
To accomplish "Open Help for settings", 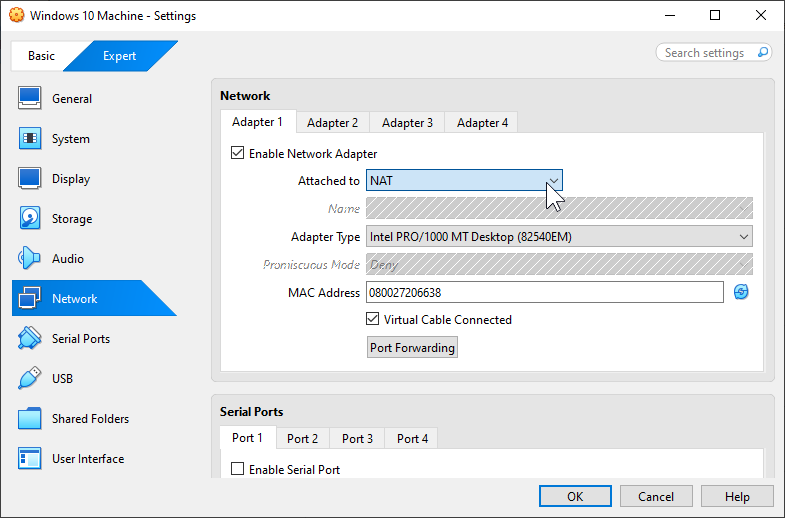I will coord(737,496).
